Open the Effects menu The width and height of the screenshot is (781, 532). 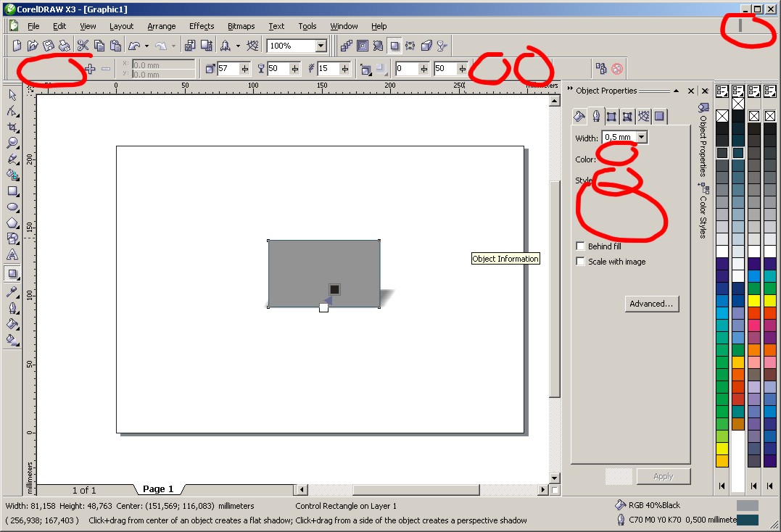pyautogui.click(x=201, y=26)
